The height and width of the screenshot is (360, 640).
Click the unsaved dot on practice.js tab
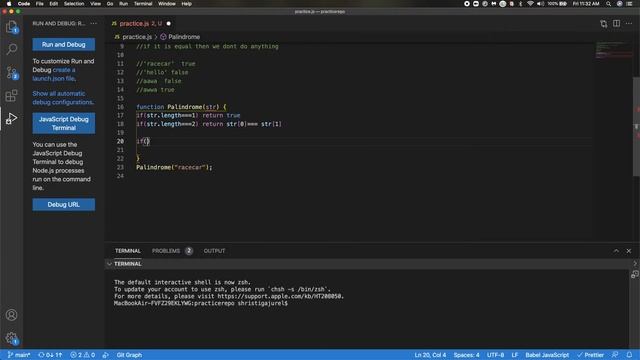(x=169, y=24)
